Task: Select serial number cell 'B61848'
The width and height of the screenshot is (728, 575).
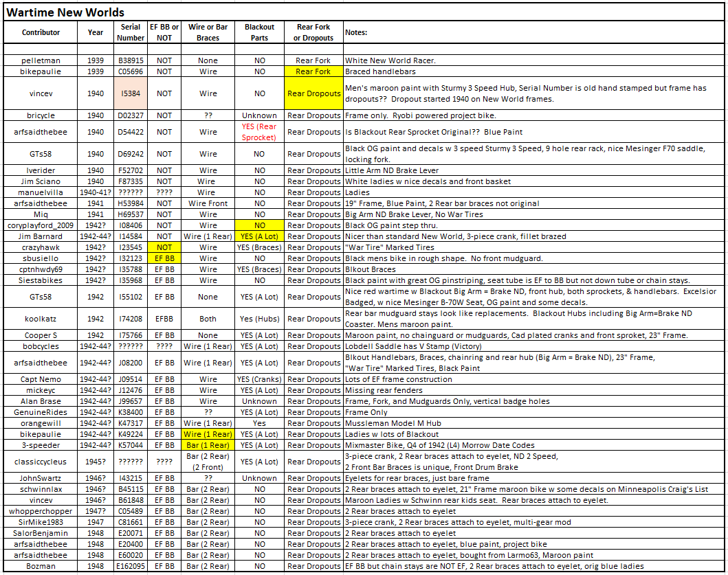Action: coord(131,500)
